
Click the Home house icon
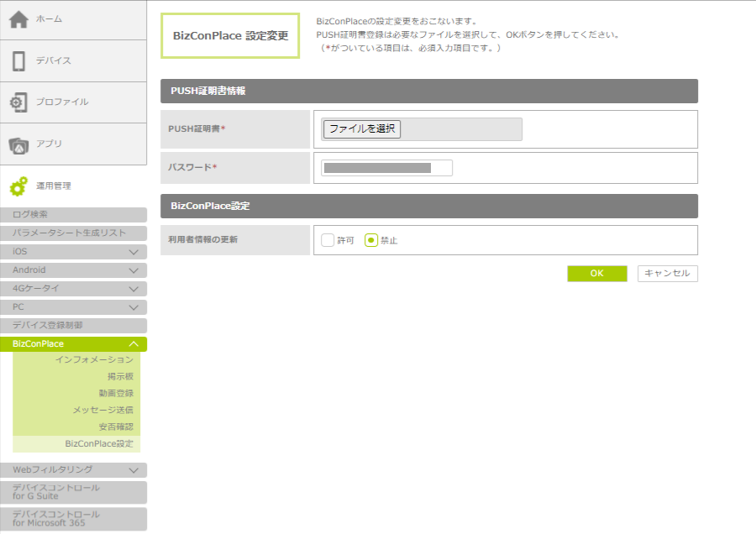click(18, 19)
